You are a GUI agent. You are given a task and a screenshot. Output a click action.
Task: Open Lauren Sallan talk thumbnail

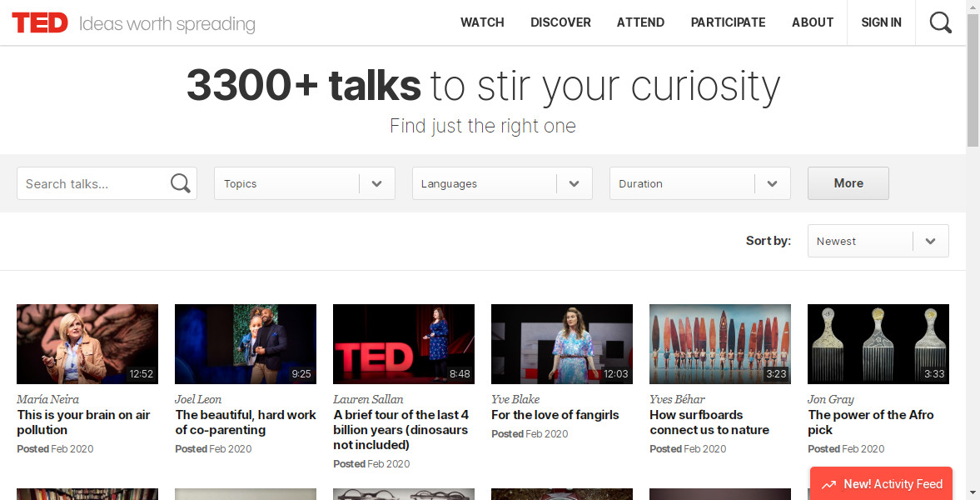click(x=404, y=344)
